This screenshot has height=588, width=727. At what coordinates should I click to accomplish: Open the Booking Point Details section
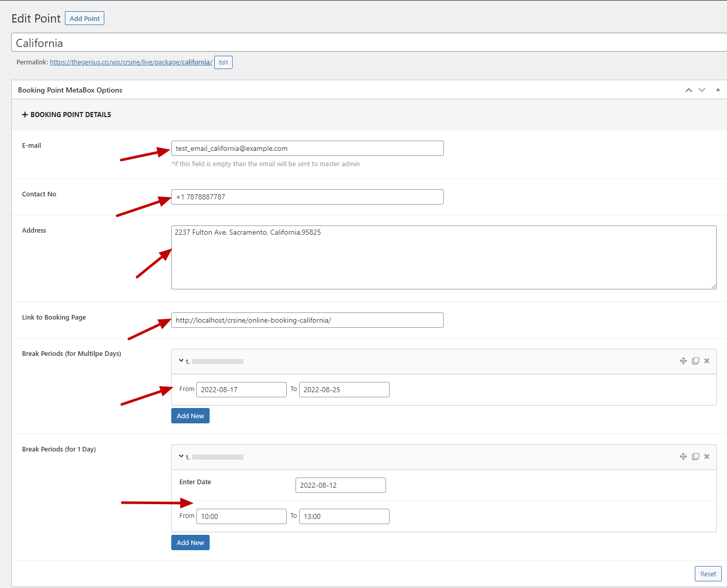pyautogui.click(x=66, y=115)
